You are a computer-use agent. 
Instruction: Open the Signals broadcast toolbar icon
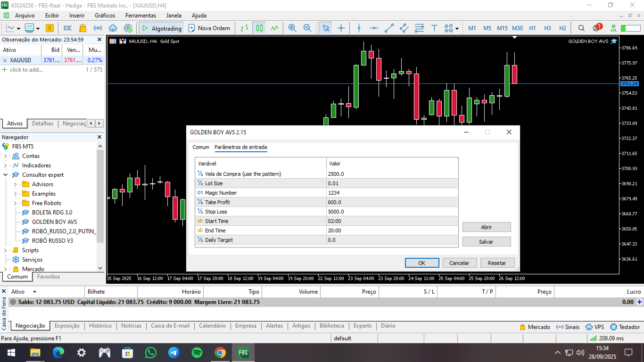point(98,28)
